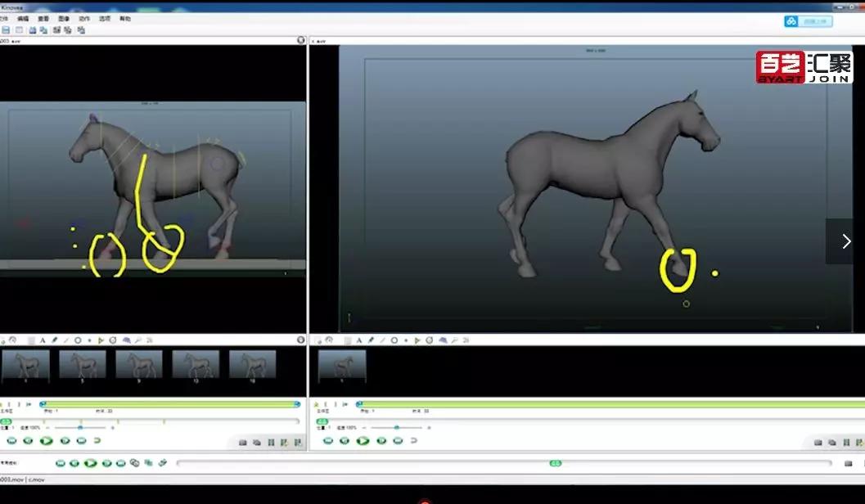Screen dimensions: 865x504
Task: Select Circle tool in right player toolbar
Action: coord(394,340)
